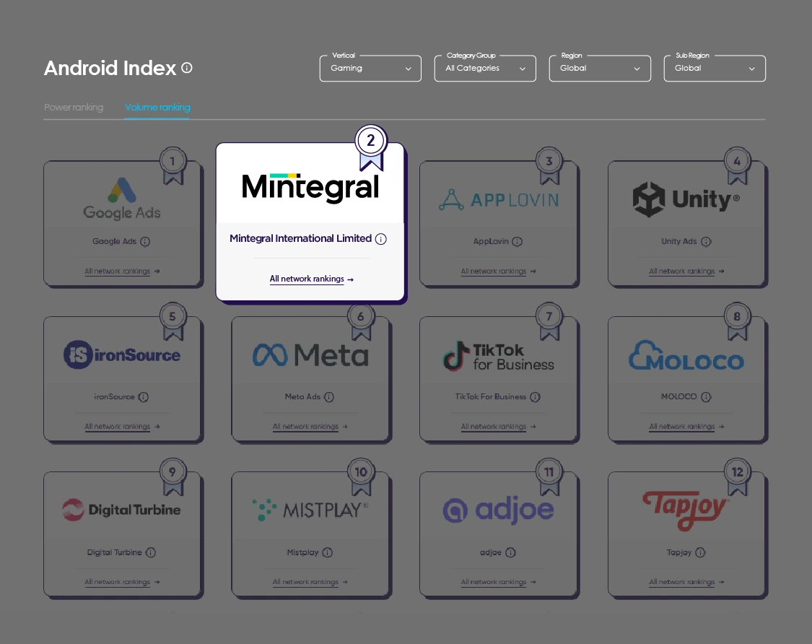Click the adjoe logo
The image size is (812, 644).
point(499,510)
